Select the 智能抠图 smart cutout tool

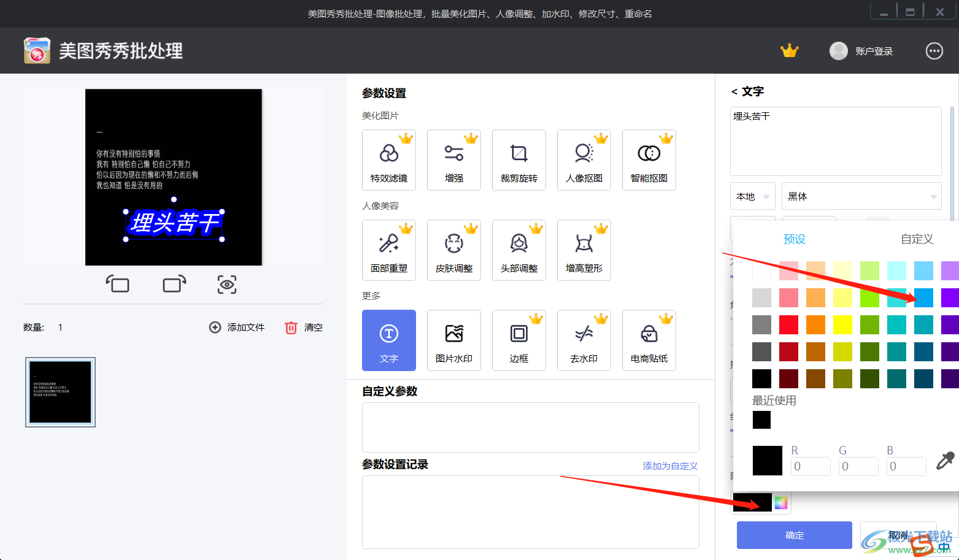(649, 160)
